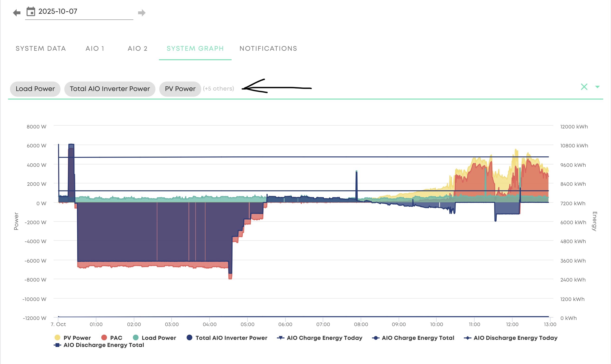Click the Total AIO Inverter Power legend swatch

(189, 337)
